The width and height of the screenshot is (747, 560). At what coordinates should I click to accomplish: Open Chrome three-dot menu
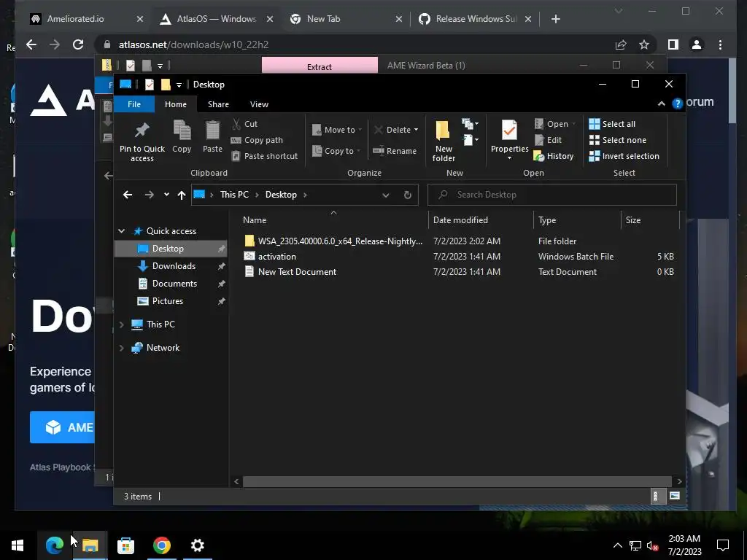point(720,44)
